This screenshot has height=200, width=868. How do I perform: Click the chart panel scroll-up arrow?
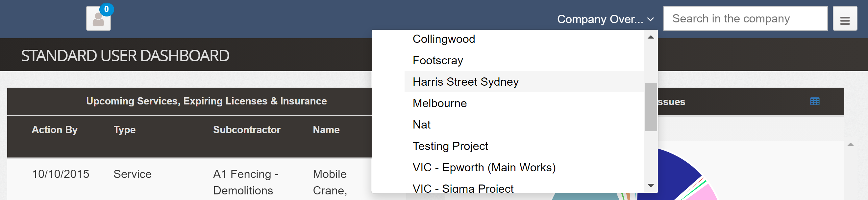click(x=850, y=145)
